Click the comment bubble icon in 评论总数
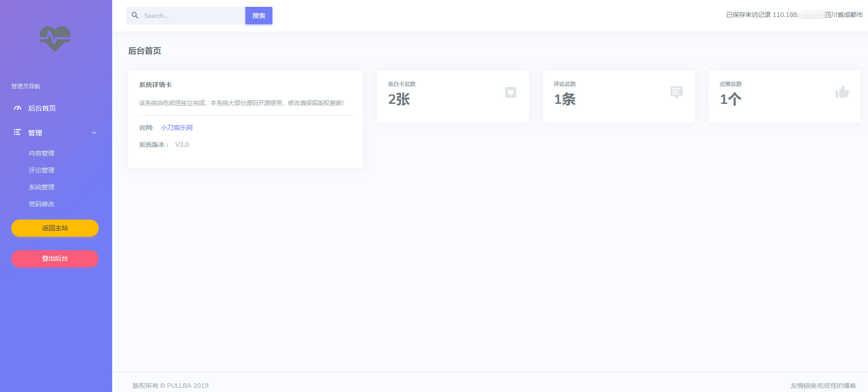868x392 pixels. (x=676, y=92)
